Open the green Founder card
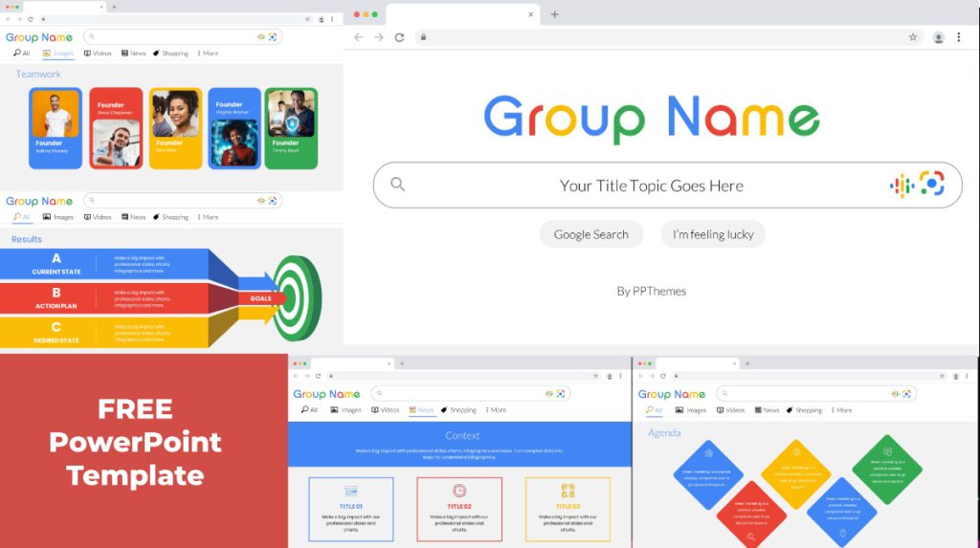The height and width of the screenshot is (548, 980). coord(291,128)
